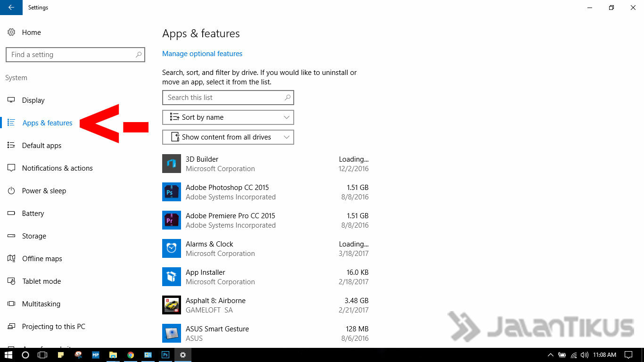
Task: Select ASUS Smart Gesture name text
Action: tap(217, 329)
